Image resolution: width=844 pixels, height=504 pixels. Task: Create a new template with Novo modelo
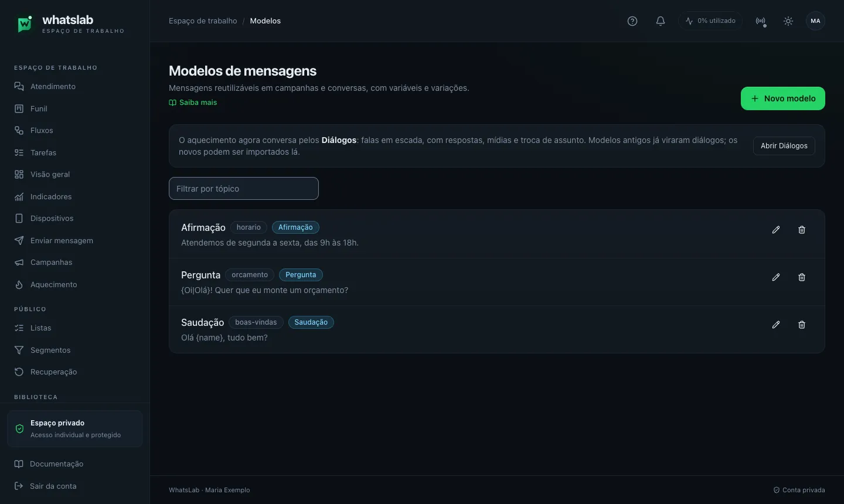coord(783,98)
